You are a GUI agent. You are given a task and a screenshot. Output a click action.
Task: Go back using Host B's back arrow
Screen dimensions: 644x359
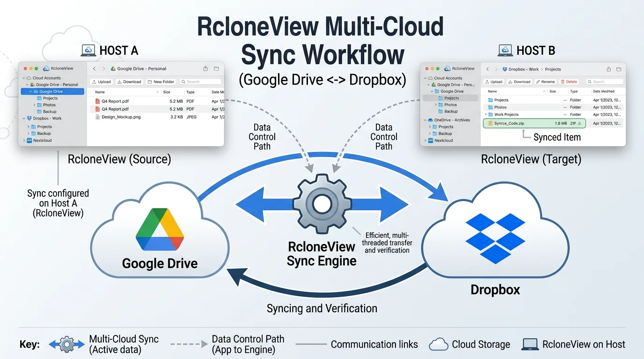pyautogui.click(x=487, y=69)
